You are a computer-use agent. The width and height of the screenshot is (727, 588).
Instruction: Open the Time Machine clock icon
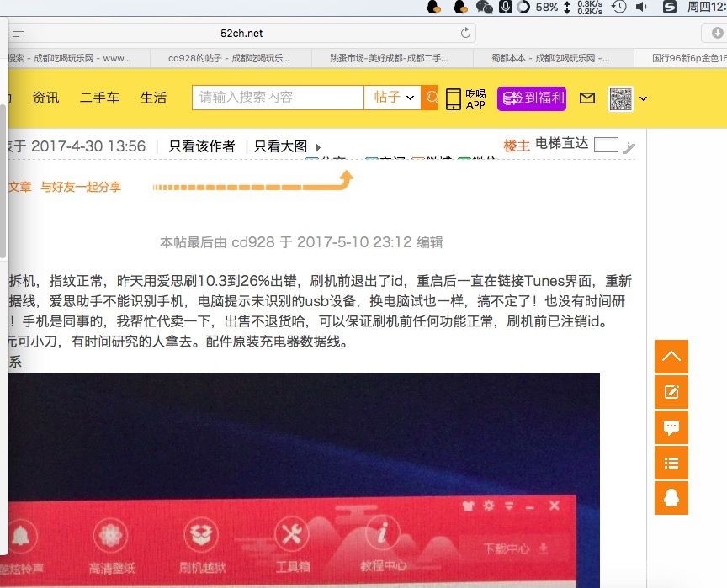[x=618, y=7]
